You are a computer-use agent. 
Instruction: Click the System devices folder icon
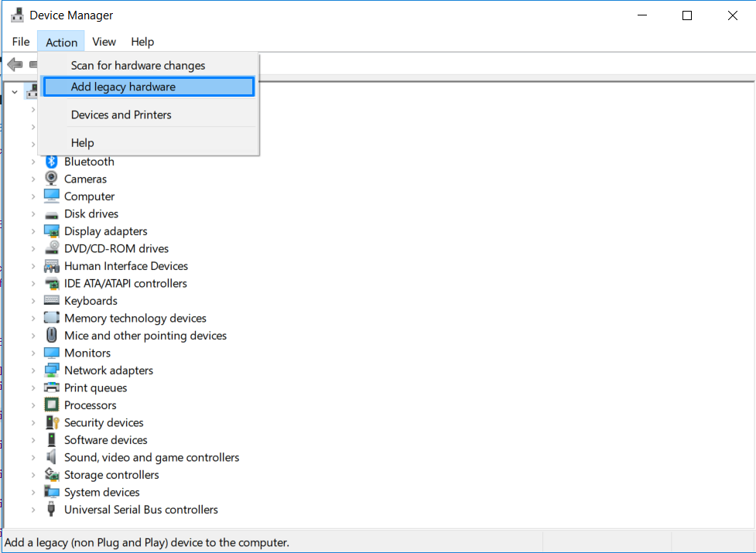click(x=51, y=492)
